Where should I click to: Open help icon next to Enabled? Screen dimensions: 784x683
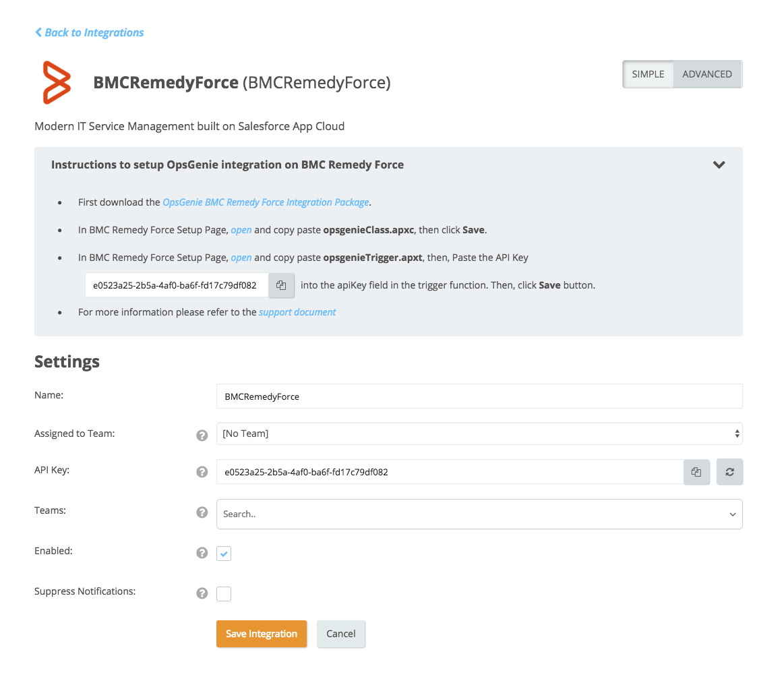(x=202, y=553)
